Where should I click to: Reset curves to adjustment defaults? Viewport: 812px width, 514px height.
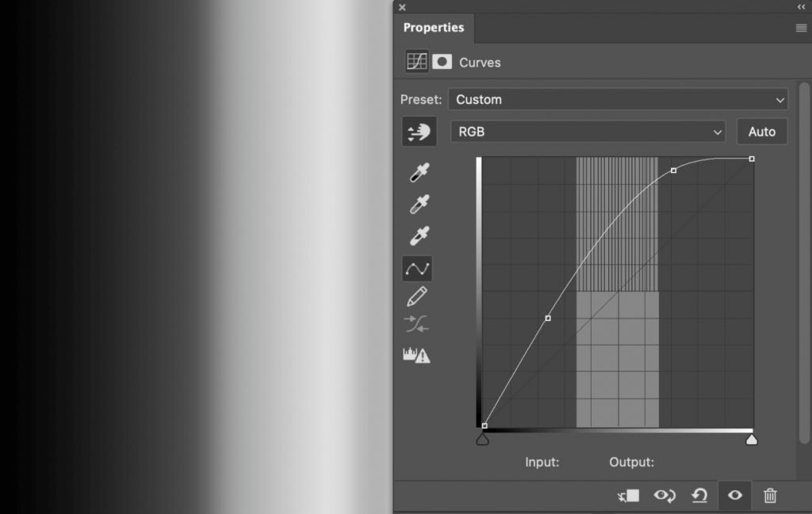699,496
